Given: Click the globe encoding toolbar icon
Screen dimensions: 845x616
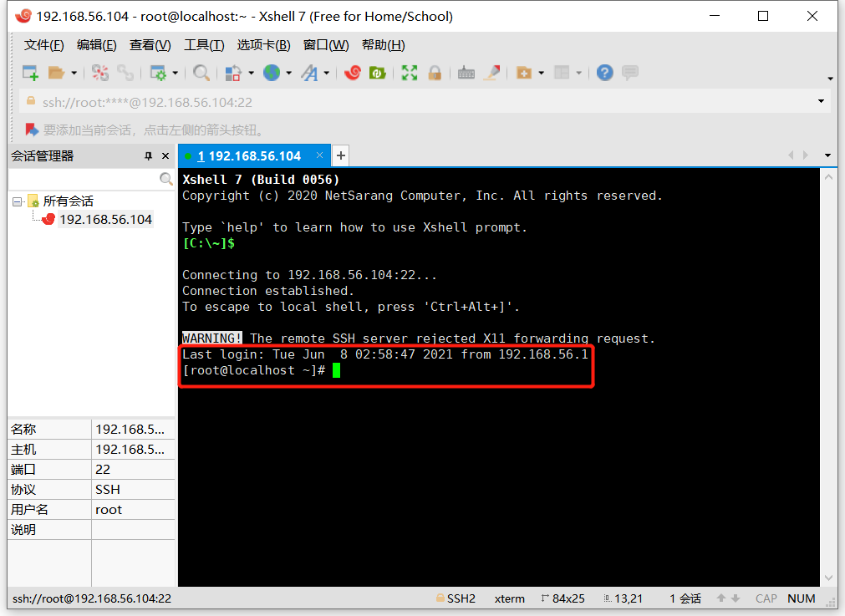Looking at the screenshot, I should tap(272, 73).
